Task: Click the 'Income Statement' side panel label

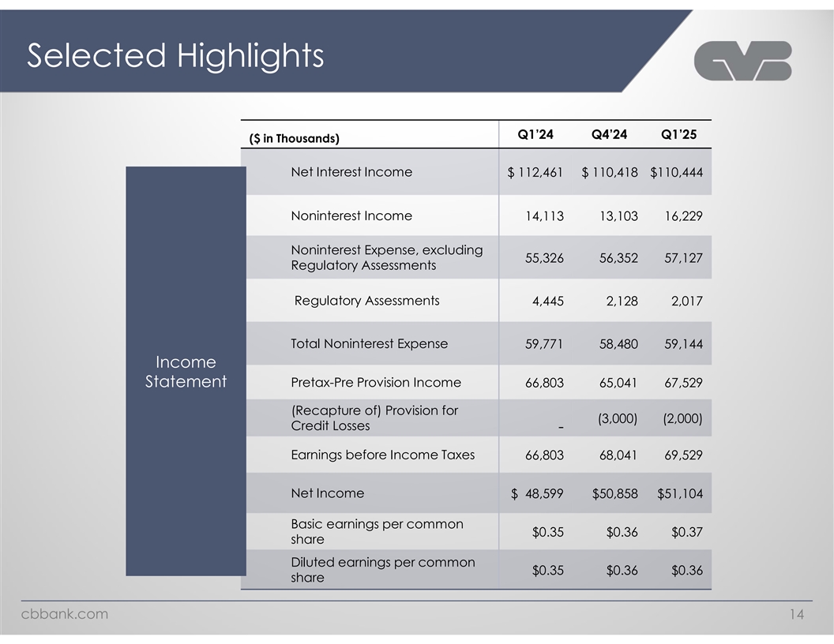Action: pos(186,372)
